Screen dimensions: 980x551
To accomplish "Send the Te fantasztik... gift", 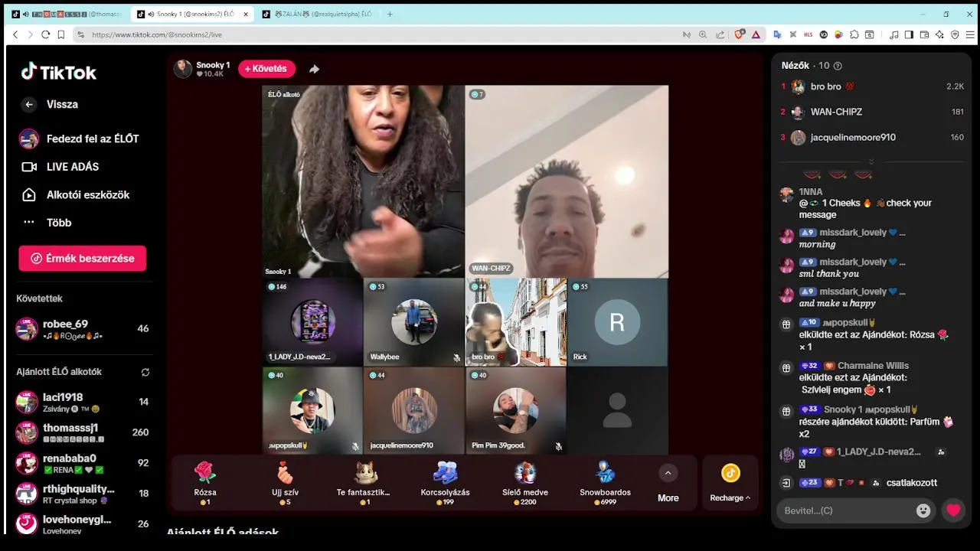I will point(364,482).
